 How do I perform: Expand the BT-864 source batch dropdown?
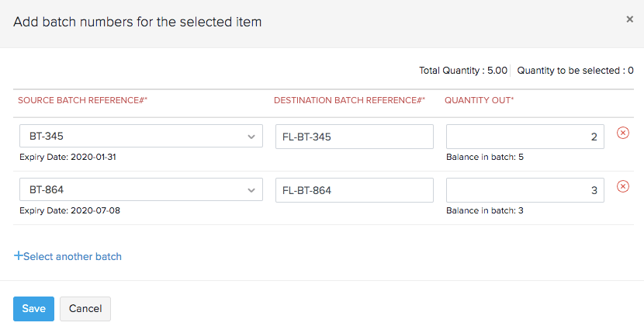click(x=140, y=190)
